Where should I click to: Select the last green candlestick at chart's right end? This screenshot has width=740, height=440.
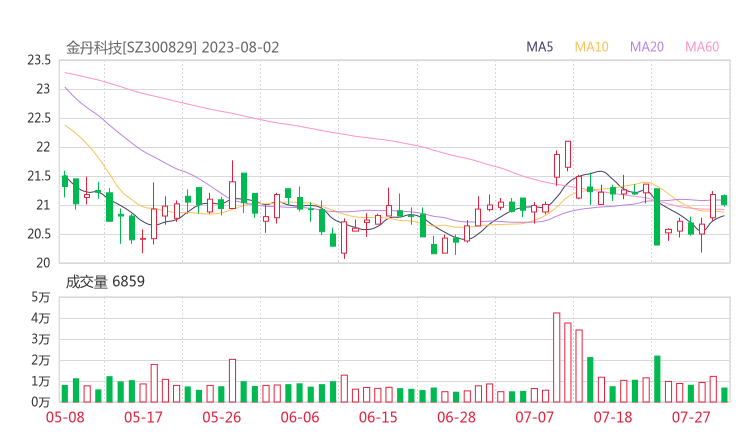(724, 200)
